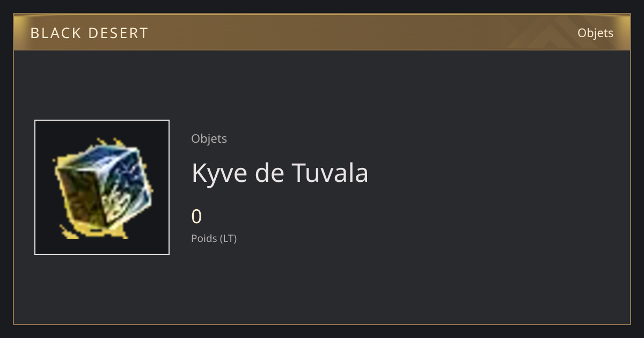Image resolution: width=644 pixels, height=338 pixels.
Task: Click the (LT) unit beside Poids
Action: [228, 238]
